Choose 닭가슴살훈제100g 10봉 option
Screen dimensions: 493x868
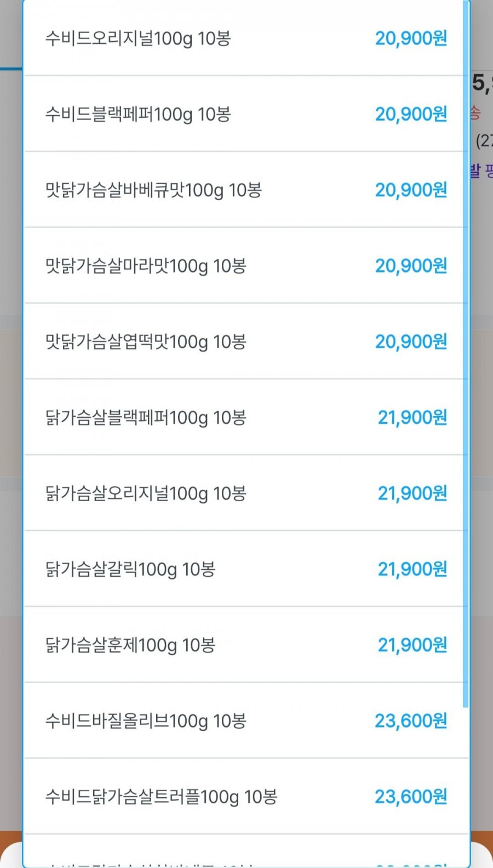click(x=130, y=645)
